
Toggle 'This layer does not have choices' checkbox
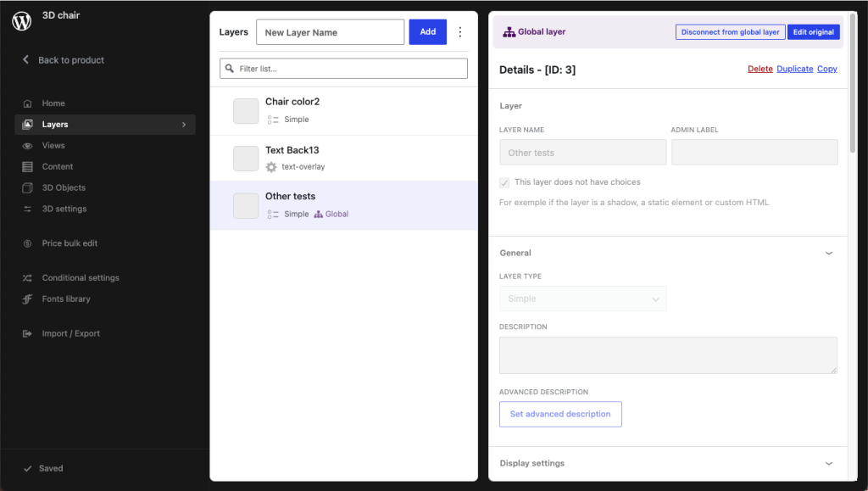(x=504, y=182)
